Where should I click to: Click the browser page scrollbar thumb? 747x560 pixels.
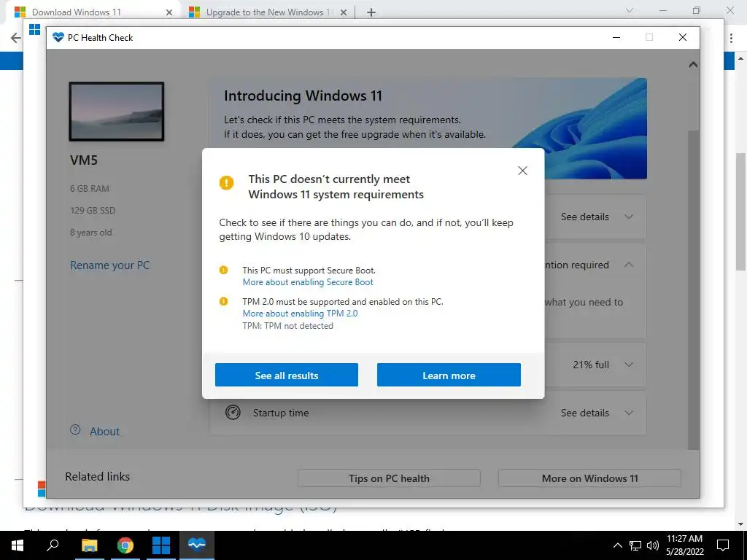pyautogui.click(x=741, y=212)
